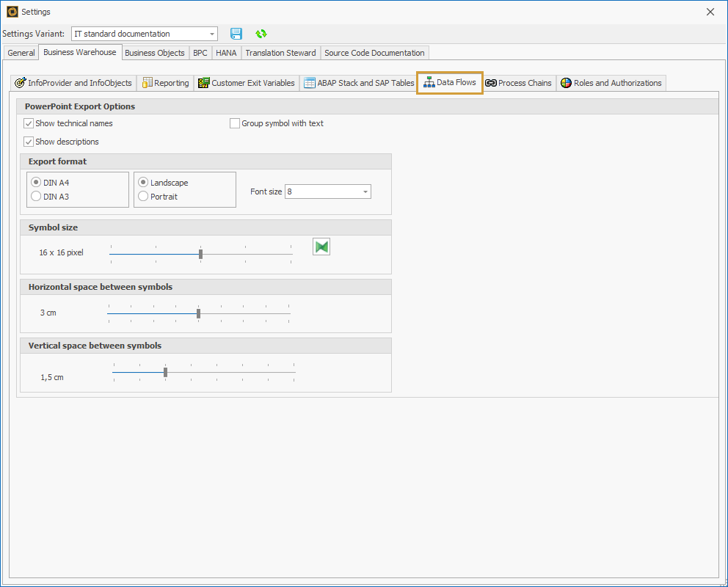Disable the Show technical names checkbox
The height and width of the screenshot is (587, 728).
pyautogui.click(x=28, y=123)
